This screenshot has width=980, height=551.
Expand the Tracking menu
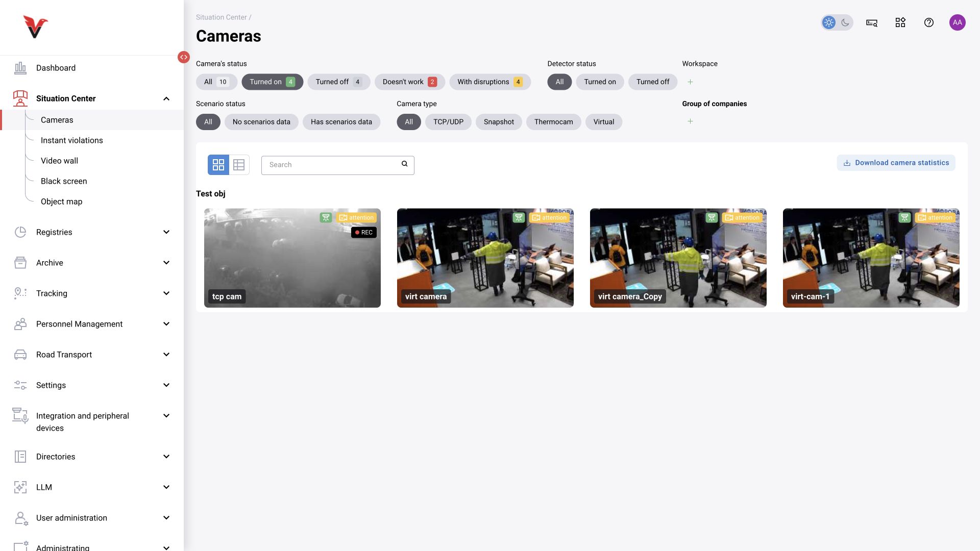(x=166, y=293)
